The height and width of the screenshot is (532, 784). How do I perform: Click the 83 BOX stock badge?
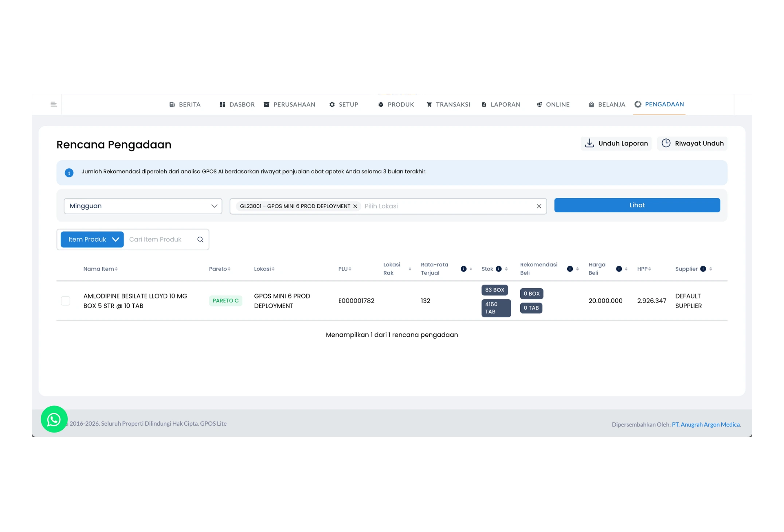[494, 290]
